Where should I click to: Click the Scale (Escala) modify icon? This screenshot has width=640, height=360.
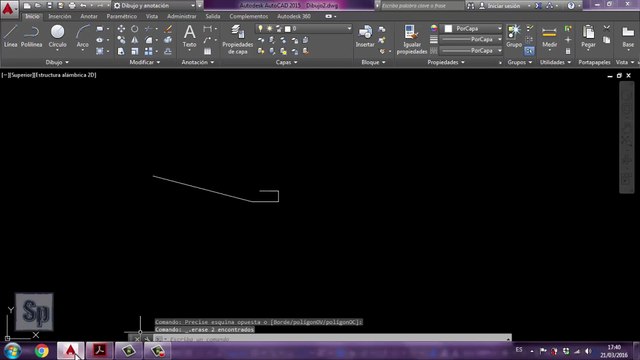pos(135,51)
